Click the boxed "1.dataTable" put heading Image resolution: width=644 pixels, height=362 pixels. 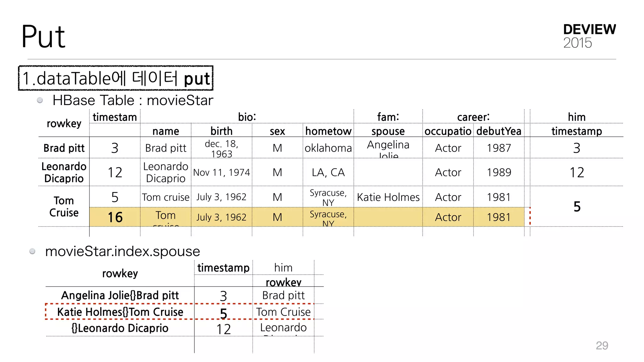pyautogui.click(x=116, y=78)
